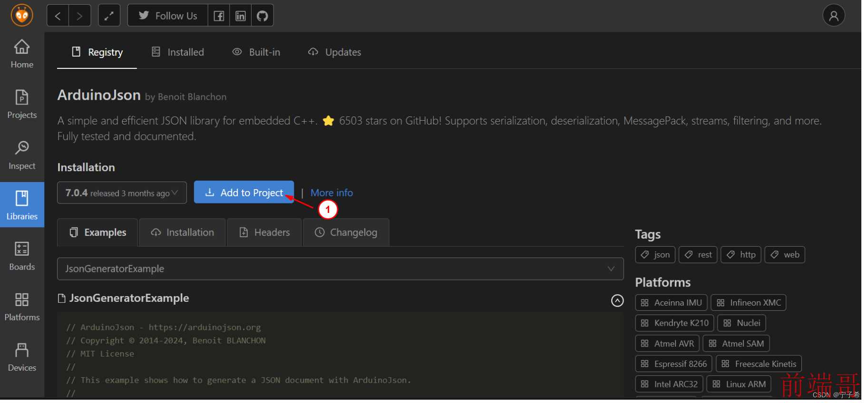Click the arduinojson.org URL comment line

click(x=163, y=327)
